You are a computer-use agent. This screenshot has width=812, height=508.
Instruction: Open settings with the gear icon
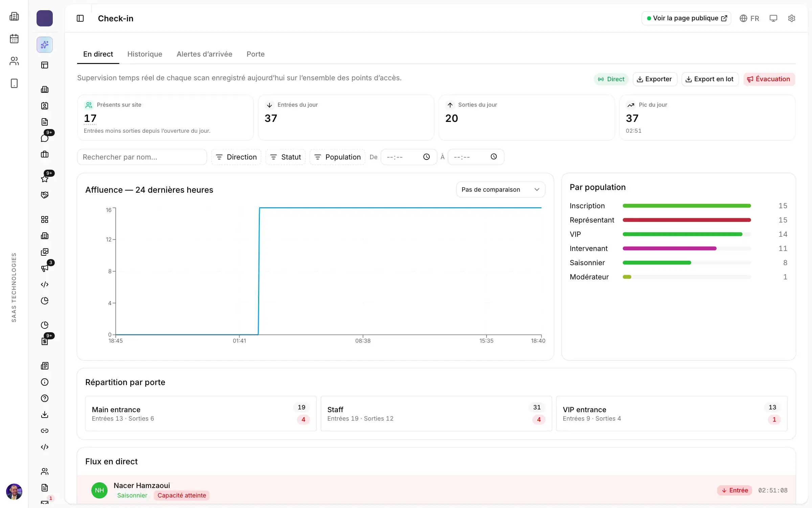[792, 18]
